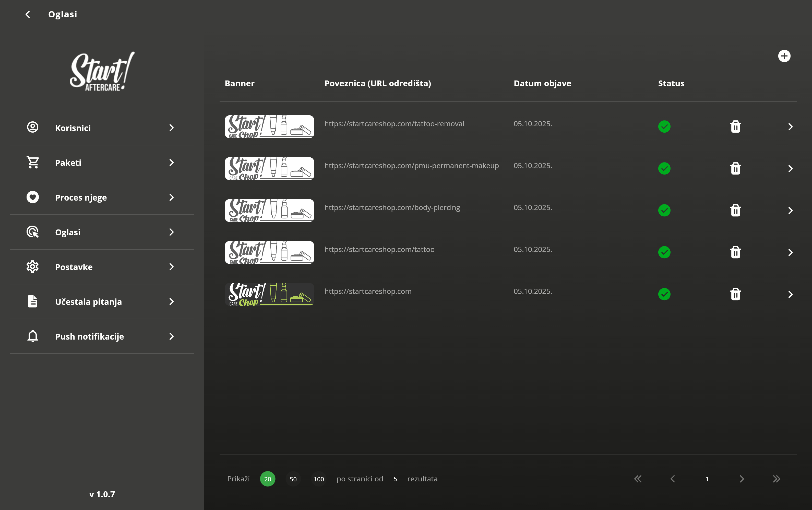
Task: Delete the tattoo-removal ad with trash icon
Action: pyautogui.click(x=735, y=127)
